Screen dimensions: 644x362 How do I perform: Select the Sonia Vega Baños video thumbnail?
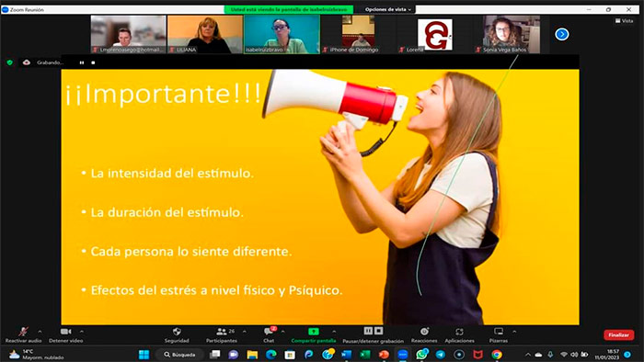511,34
